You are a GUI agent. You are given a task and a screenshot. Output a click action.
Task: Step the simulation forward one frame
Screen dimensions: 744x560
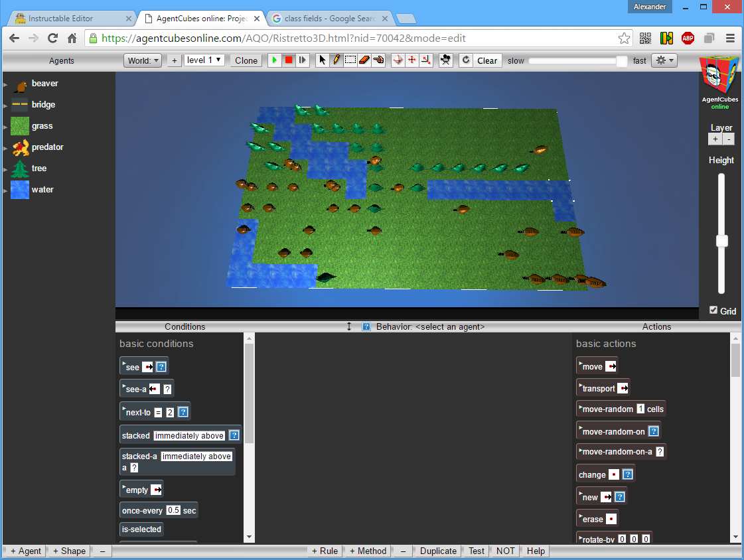click(x=302, y=60)
